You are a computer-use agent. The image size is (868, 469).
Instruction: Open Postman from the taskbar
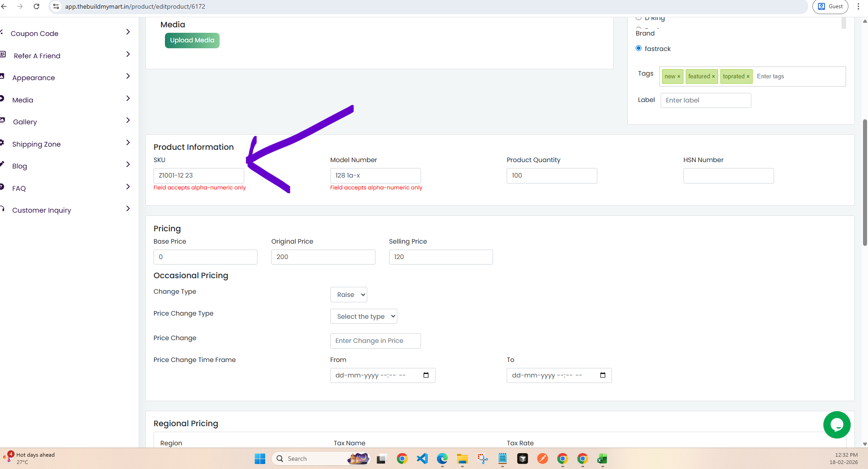click(x=542, y=459)
